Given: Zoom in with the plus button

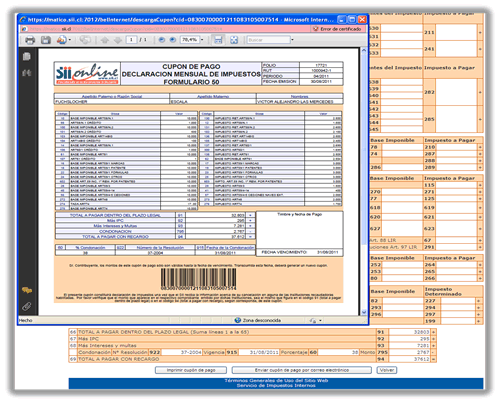Looking at the screenshot, I should coord(173,40).
